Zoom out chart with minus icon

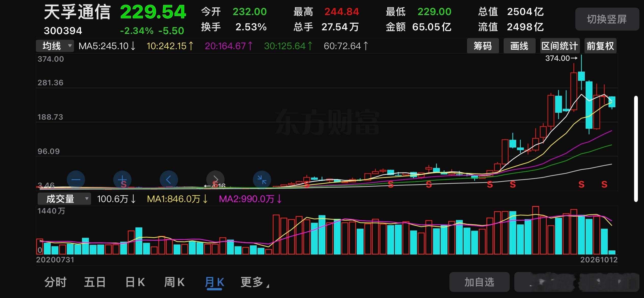(76, 180)
